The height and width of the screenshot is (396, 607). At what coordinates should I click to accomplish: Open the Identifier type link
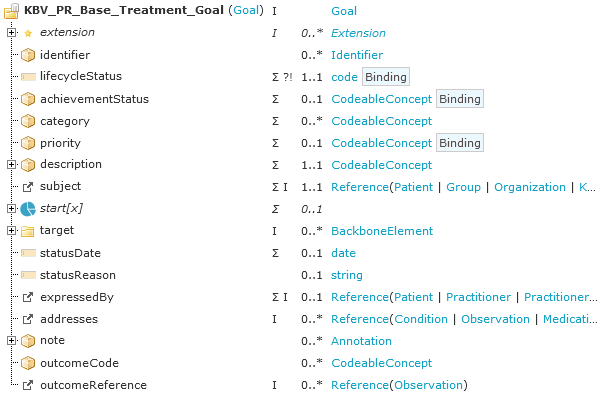357,55
